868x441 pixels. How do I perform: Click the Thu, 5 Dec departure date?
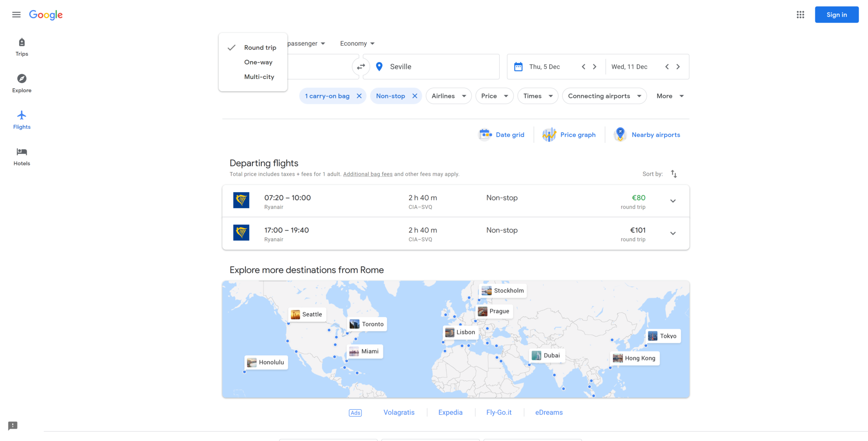pos(545,67)
